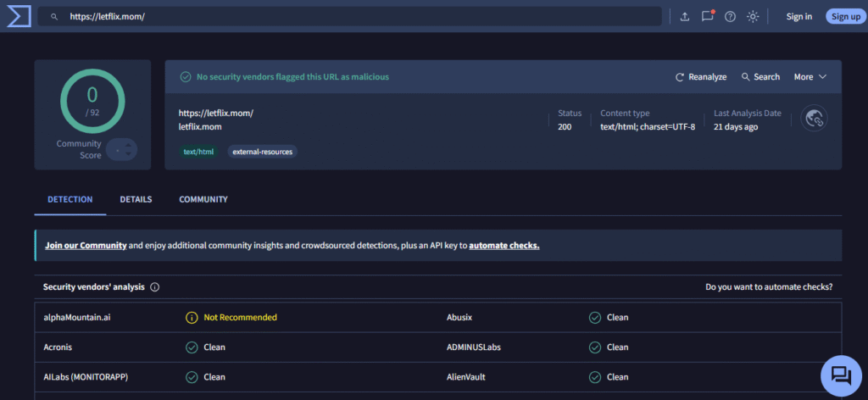This screenshot has height=400, width=868.
Task: Click the AlienVault clean check icon
Action: click(x=594, y=377)
